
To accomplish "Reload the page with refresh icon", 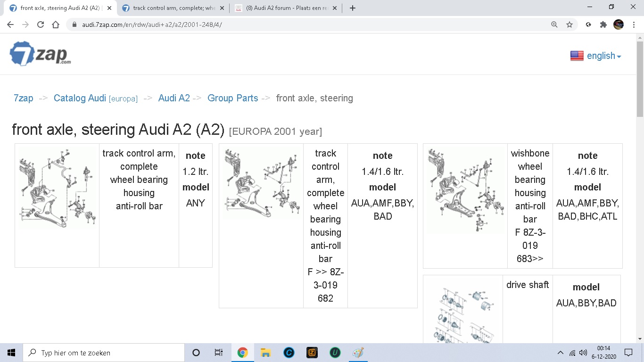I will point(41,25).
